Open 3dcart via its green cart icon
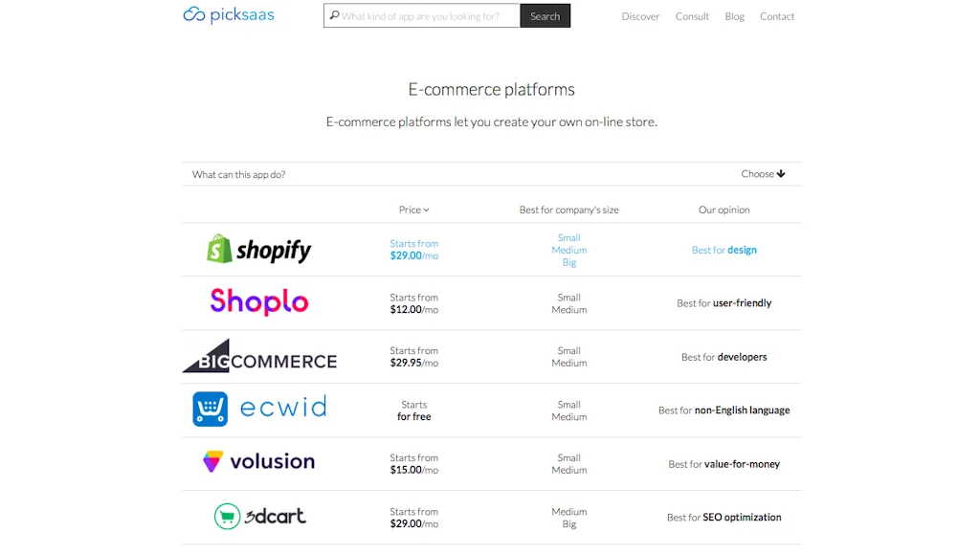This screenshot has width=980, height=554. coord(227,516)
